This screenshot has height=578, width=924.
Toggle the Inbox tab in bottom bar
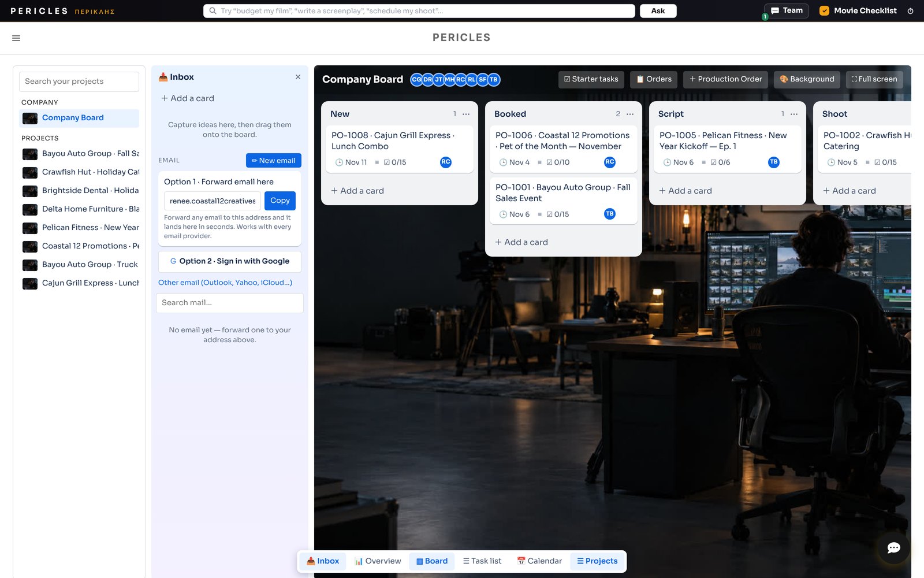pyautogui.click(x=323, y=561)
